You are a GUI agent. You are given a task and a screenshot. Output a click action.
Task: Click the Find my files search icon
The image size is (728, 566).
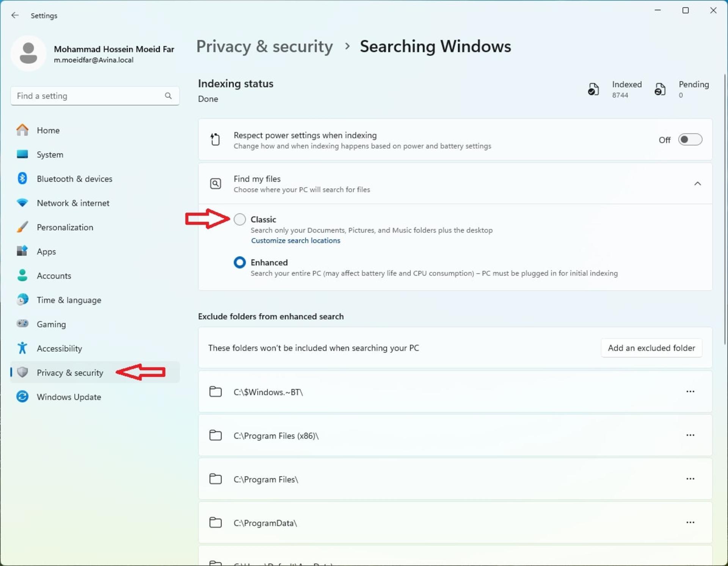pos(215,184)
